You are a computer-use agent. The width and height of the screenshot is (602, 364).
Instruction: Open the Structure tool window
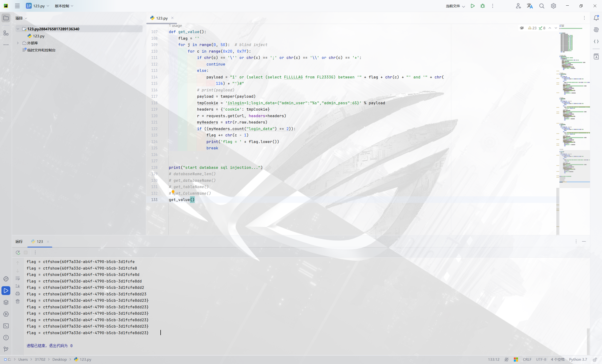(6, 33)
